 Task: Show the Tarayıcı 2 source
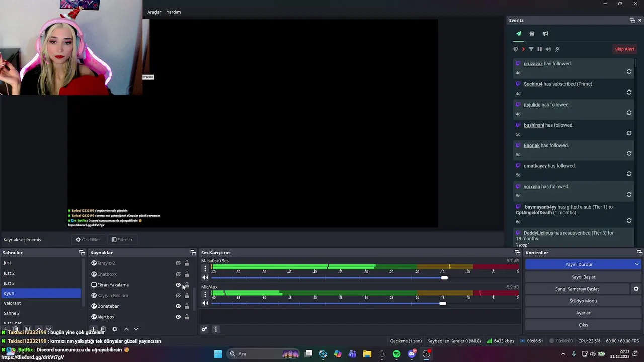[x=178, y=263]
